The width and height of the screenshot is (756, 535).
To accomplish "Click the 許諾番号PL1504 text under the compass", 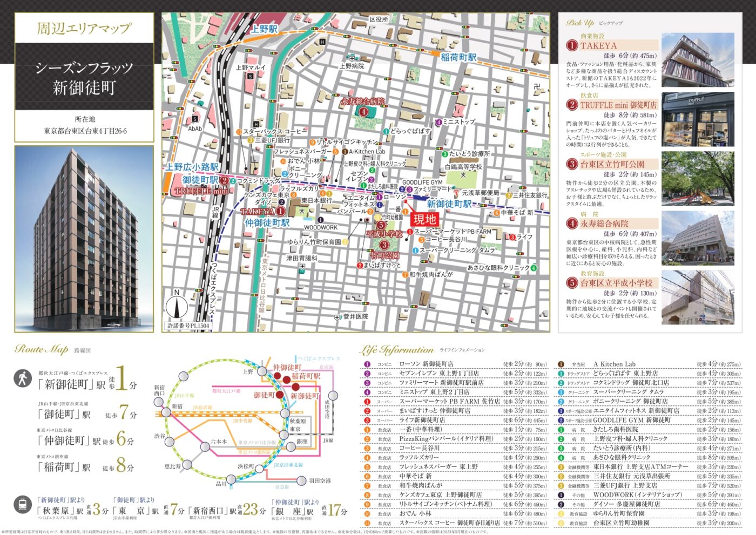I will coord(187,326).
